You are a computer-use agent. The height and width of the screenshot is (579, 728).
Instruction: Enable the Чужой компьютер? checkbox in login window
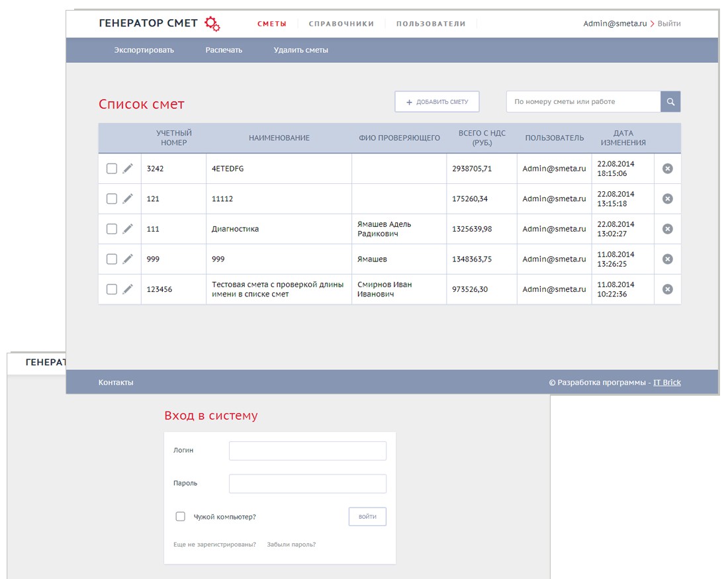click(x=180, y=516)
